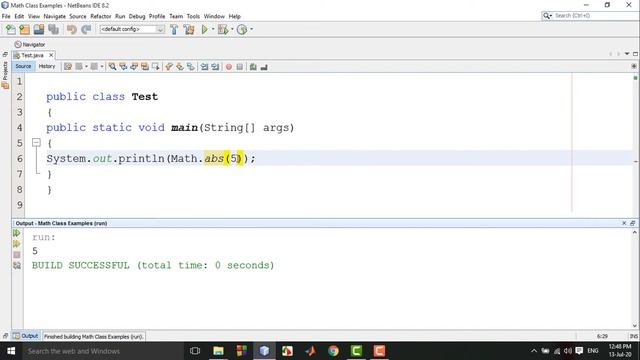Click the Find Previous Occurrence icon
640x360 pixels.
[123, 67]
